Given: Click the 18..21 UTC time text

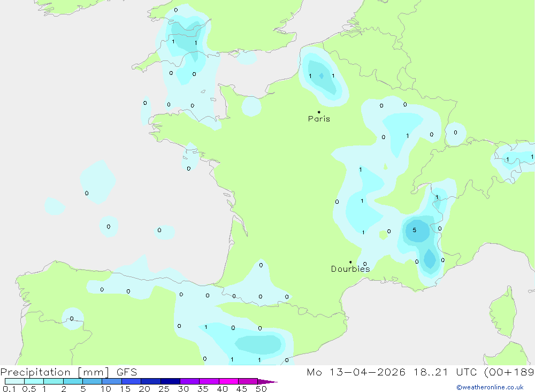Looking at the screenshot, I should click(445, 372).
